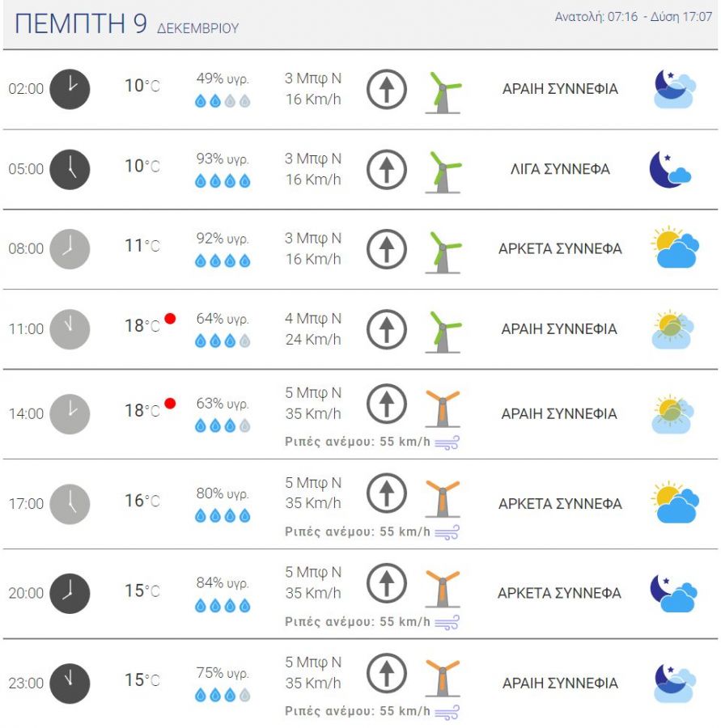Click the ΛΙΓΑ ΣΥΝΝΕΦΑ description at 05:00

coord(560,170)
